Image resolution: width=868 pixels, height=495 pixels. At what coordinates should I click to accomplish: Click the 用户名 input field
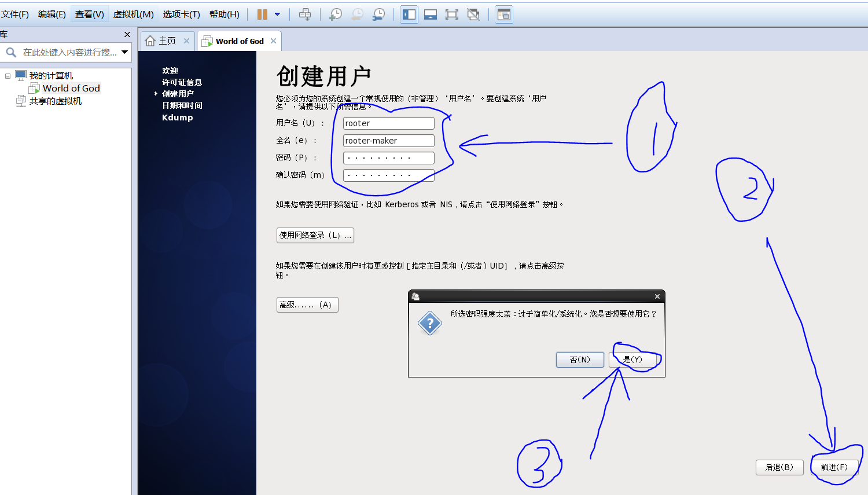pyautogui.click(x=389, y=123)
